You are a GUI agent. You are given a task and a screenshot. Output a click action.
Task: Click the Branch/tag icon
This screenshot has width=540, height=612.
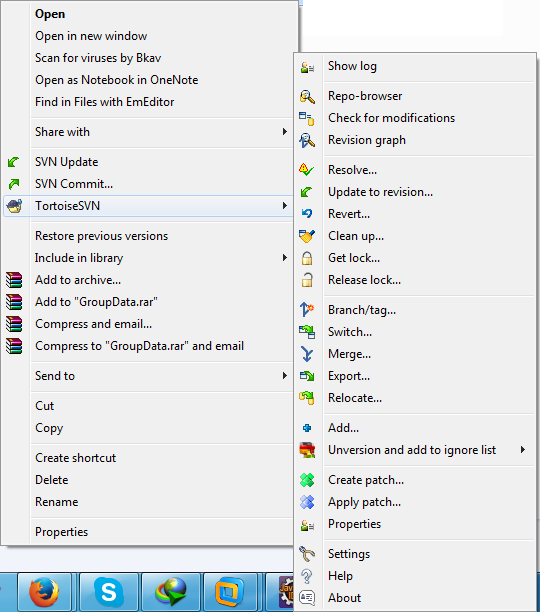(307, 310)
